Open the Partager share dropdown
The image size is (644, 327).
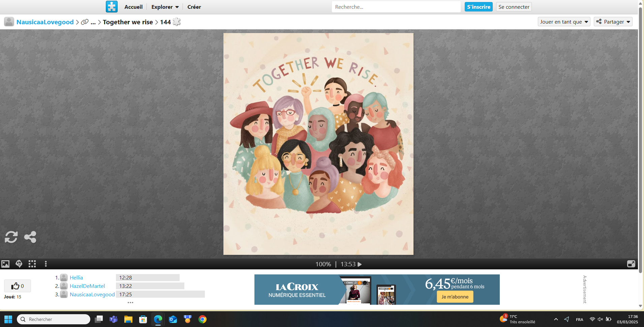[x=613, y=22]
